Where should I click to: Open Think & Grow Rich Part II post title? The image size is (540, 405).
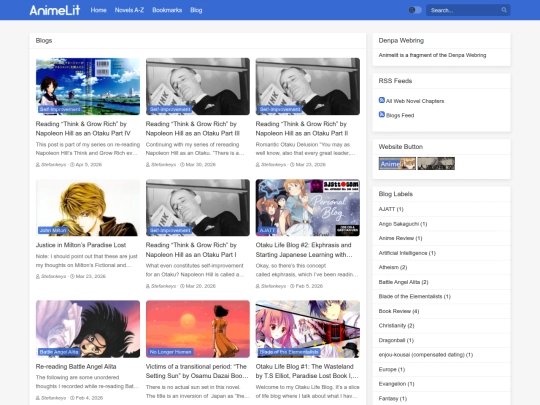[x=302, y=128]
